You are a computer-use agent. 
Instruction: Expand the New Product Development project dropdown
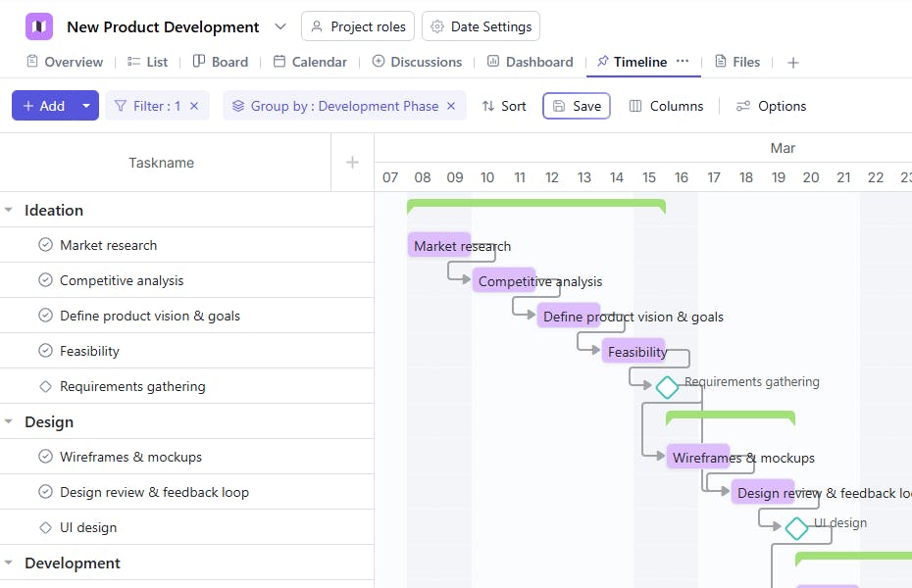click(280, 26)
